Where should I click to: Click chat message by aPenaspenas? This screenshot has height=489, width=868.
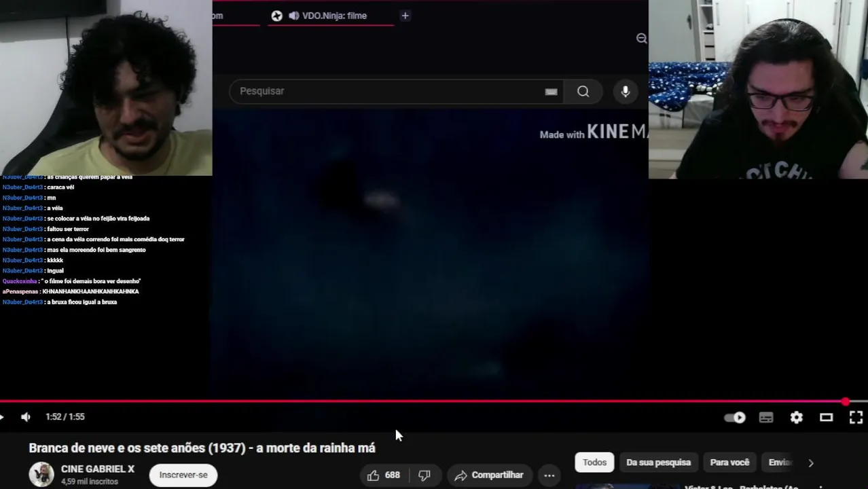[x=71, y=291]
